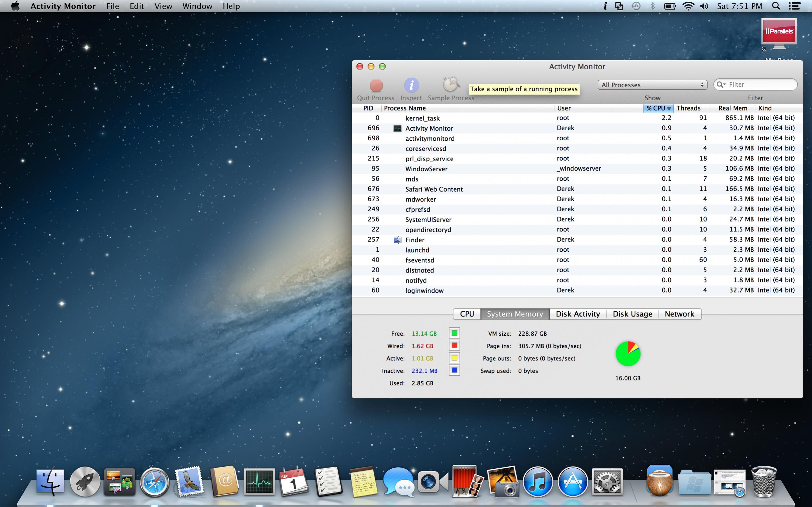Click the Wi-Fi status icon
The width and height of the screenshot is (812, 507).
(688, 6)
